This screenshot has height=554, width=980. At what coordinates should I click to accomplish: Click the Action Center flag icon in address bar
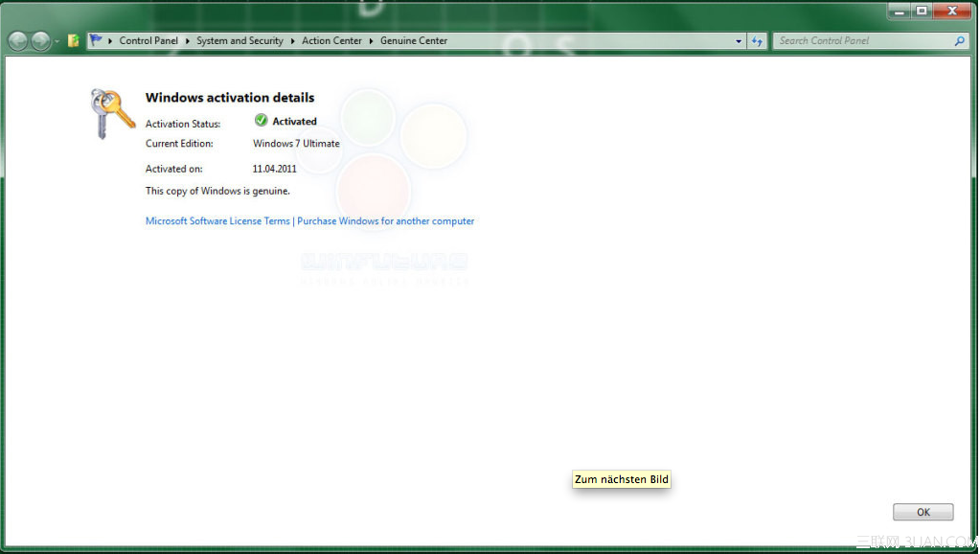pos(97,41)
